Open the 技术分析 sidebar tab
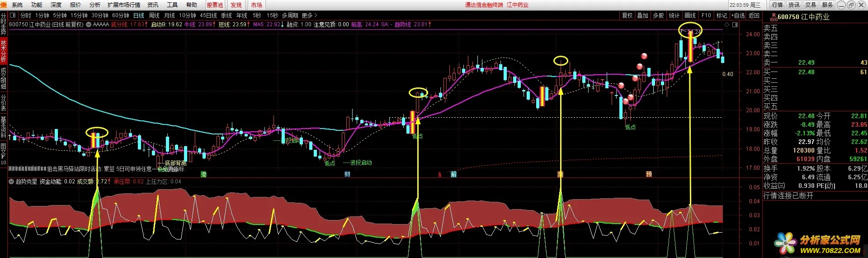 4,51
